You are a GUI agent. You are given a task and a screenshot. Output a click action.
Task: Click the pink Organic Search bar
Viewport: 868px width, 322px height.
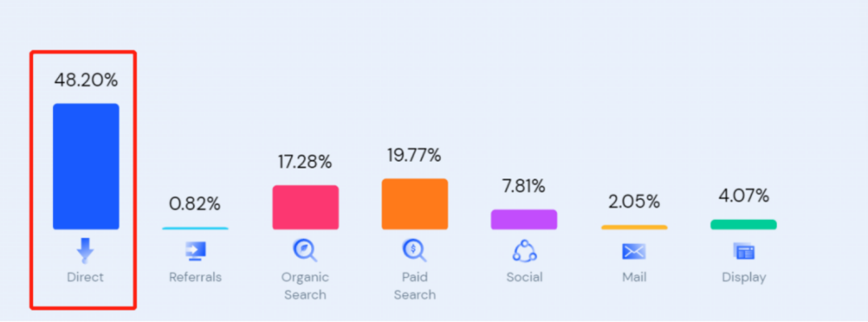point(306,207)
